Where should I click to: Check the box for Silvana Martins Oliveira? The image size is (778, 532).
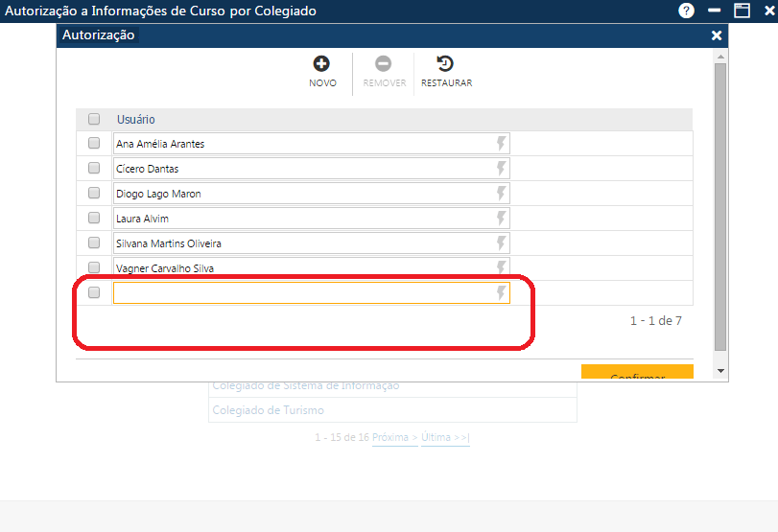tap(94, 243)
